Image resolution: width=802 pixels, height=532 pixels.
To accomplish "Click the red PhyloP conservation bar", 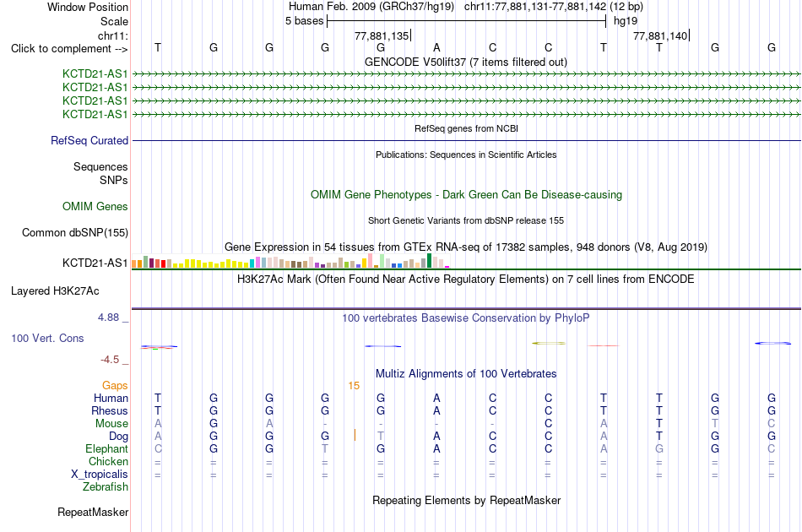I will tap(604, 346).
